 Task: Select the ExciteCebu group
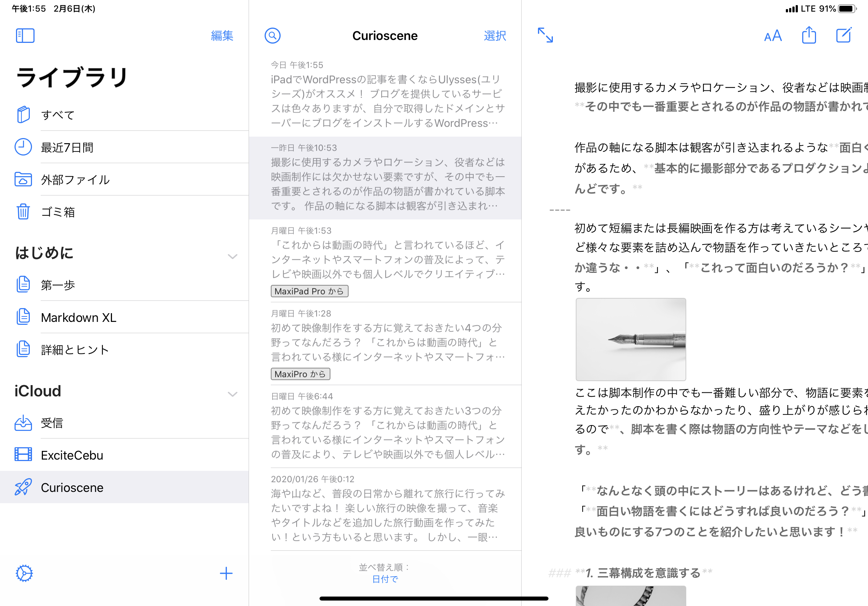coord(72,455)
